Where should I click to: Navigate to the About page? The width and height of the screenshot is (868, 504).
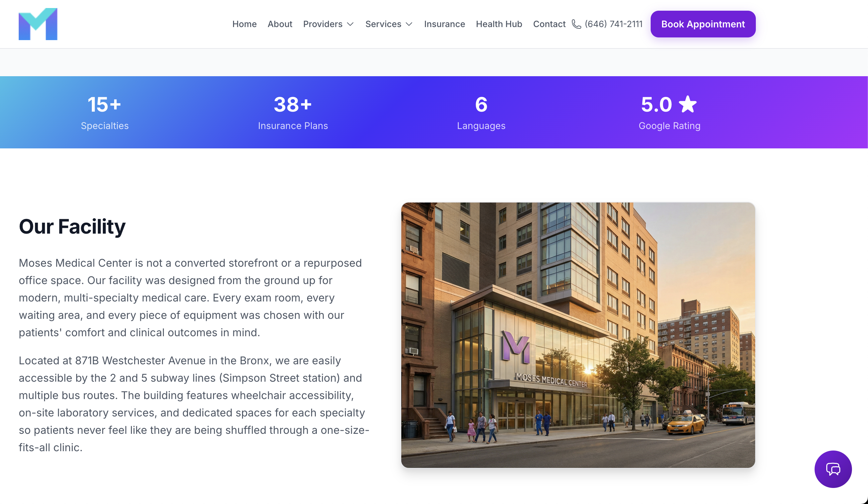coord(280,24)
